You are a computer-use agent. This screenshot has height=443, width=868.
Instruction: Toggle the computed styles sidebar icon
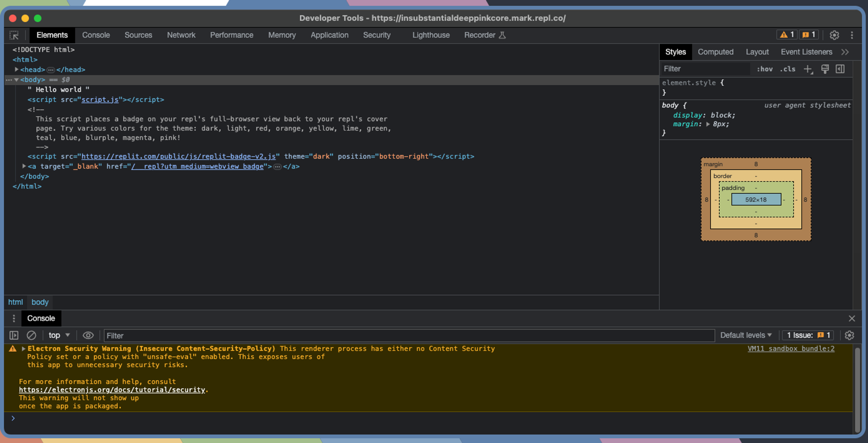click(840, 69)
